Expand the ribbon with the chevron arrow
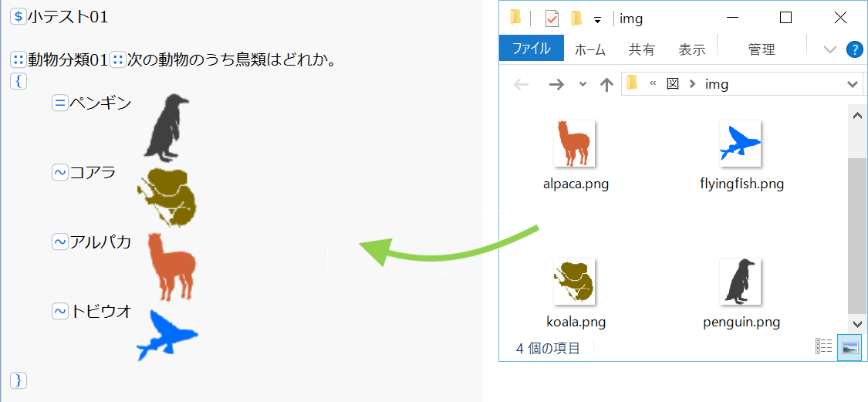 [x=829, y=49]
